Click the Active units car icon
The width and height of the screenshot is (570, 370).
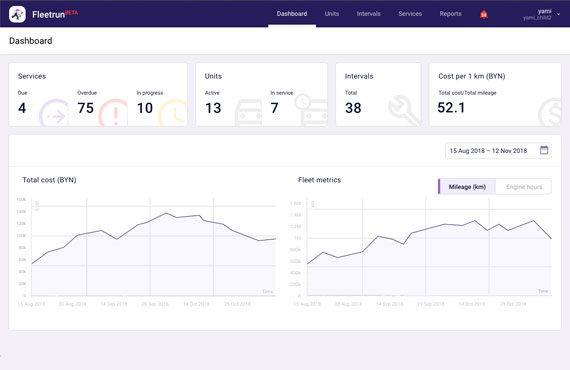248,113
